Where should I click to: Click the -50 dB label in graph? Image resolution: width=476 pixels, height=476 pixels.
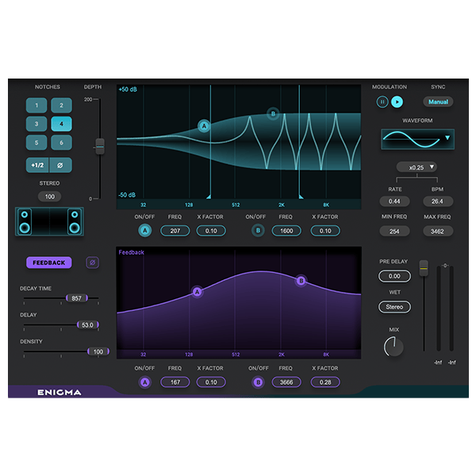[x=127, y=194]
